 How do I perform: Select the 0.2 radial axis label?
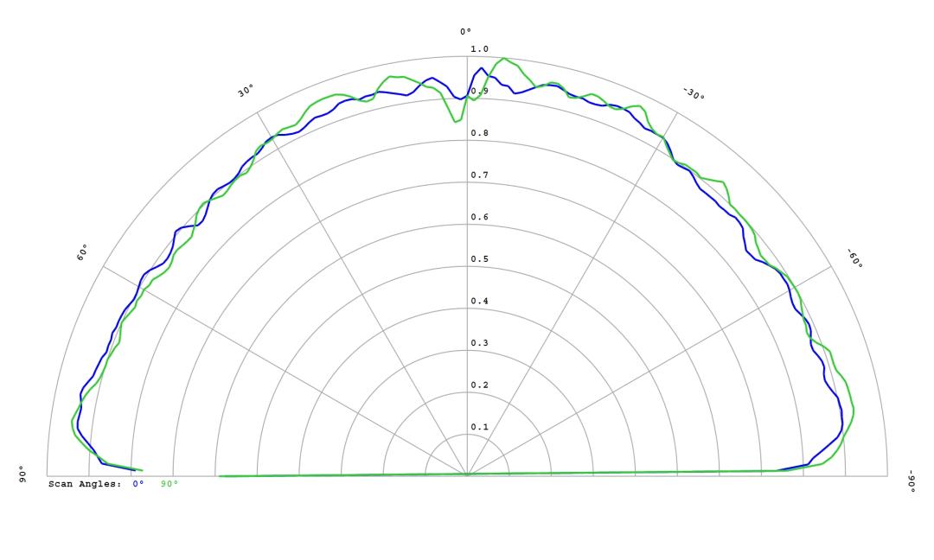(479, 385)
